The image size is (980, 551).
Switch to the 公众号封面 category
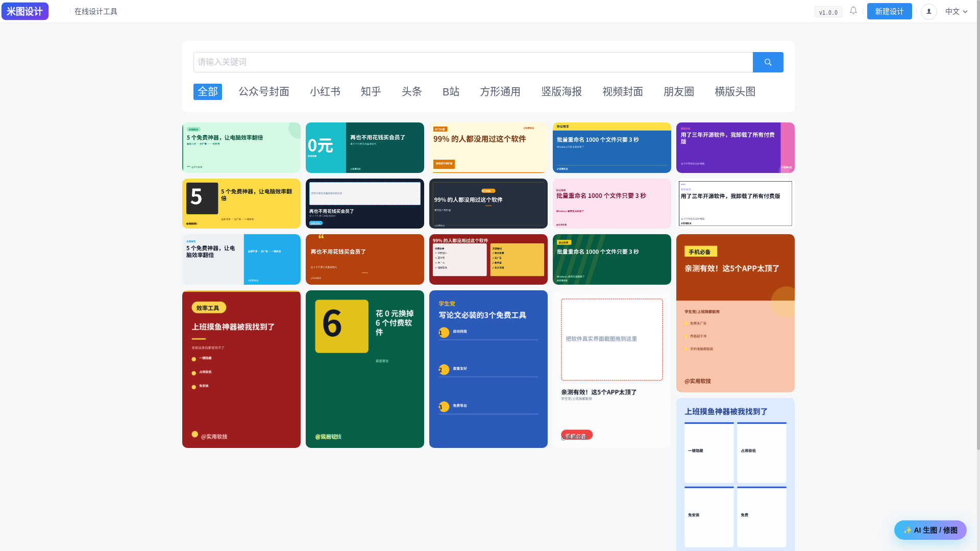tap(264, 92)
